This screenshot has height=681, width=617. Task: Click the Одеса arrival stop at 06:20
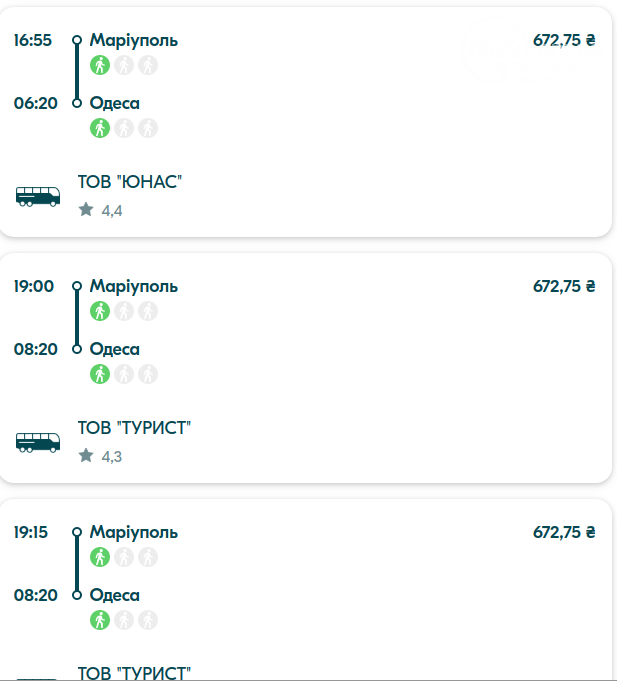[115, 103]
